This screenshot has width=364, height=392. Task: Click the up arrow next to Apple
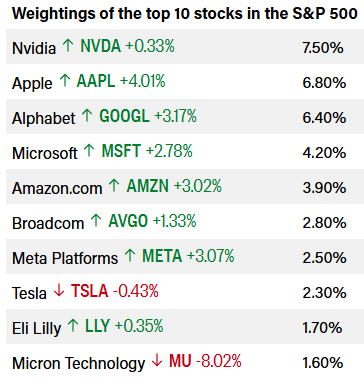coord(65,80)
